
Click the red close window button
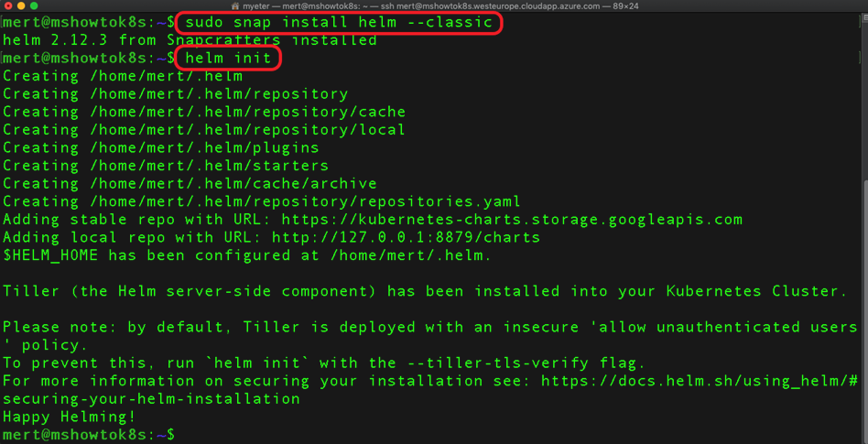click(x=8, y=5)
